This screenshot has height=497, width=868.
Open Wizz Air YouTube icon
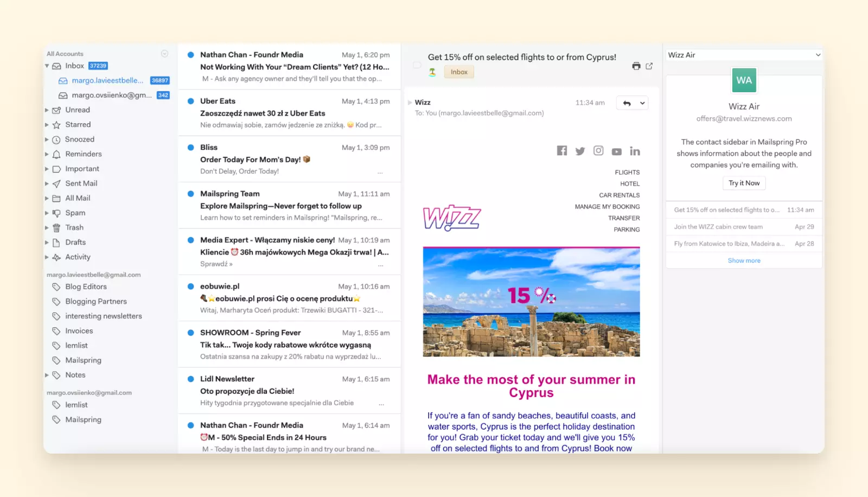(617, 151)
